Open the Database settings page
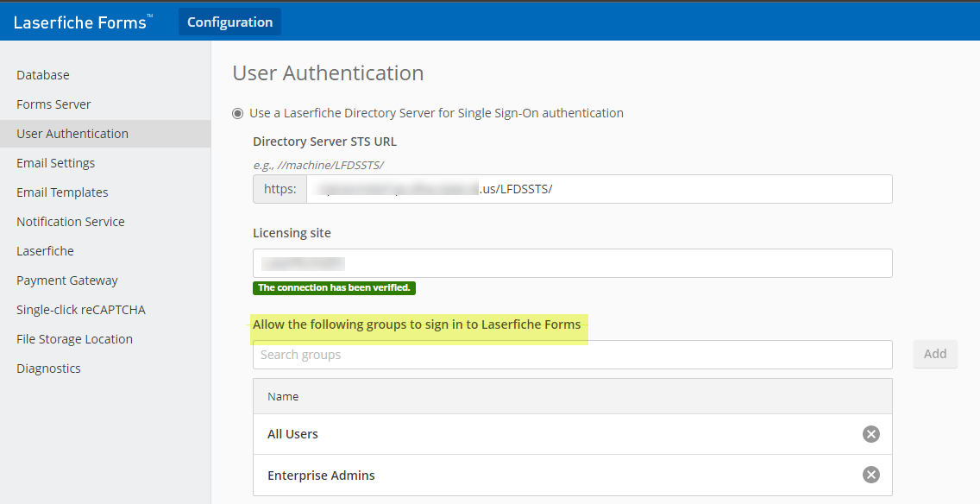This screenshot has height=504, width=980. (43, 75)
